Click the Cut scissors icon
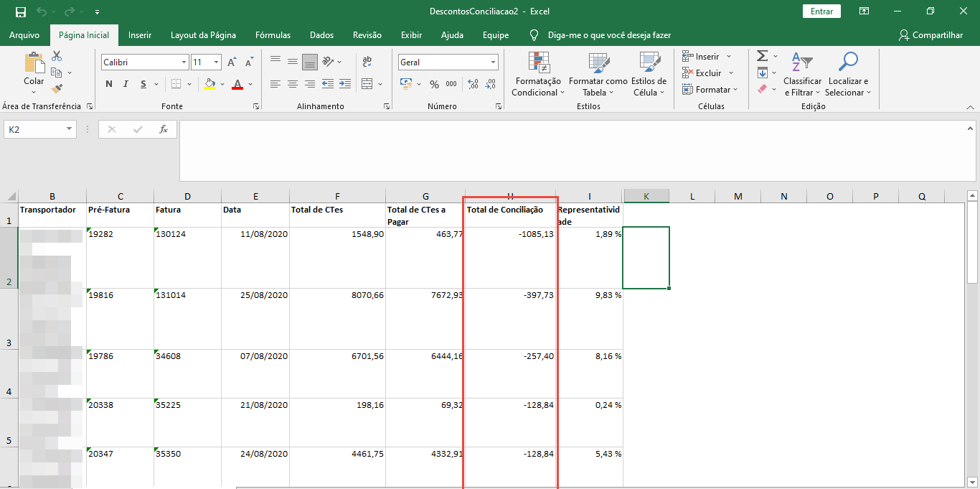Image resolution: width=980 pixels, height=489 pixels. pos(57,56)
